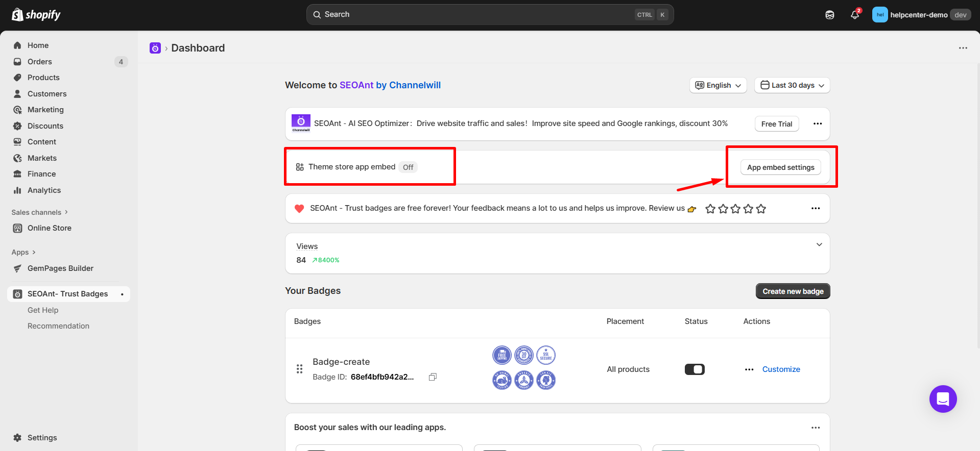This screenshot has width=980, height=451.
Task: Open the Sidekick assistant icon in top bar
Action: [830, 15]
